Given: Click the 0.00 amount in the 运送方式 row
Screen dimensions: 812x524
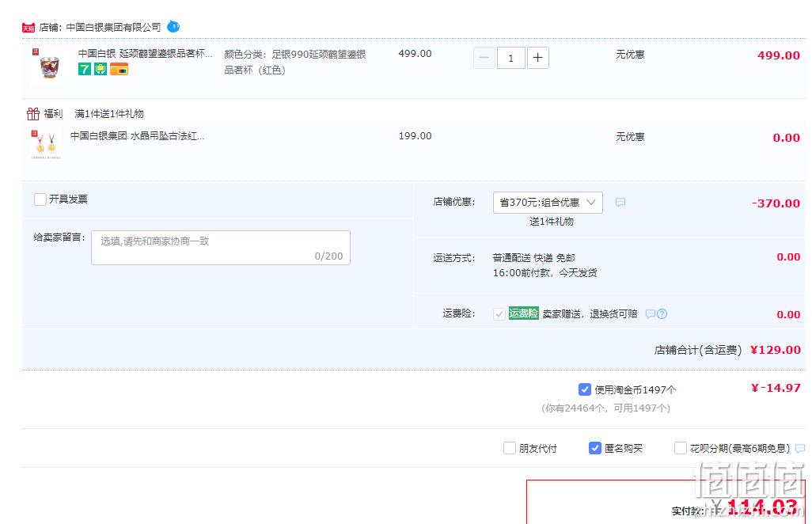Looking at the screenshot, I should click(788, 256).
